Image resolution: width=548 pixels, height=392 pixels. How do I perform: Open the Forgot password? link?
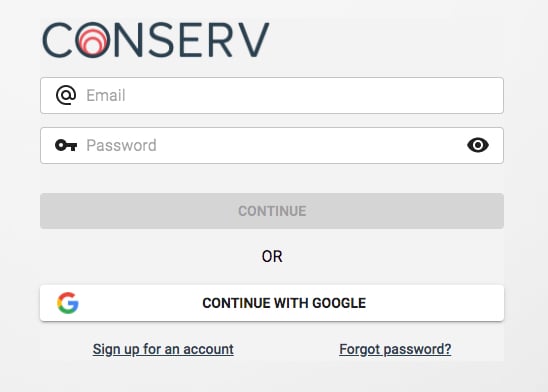[x=395, y=349]
